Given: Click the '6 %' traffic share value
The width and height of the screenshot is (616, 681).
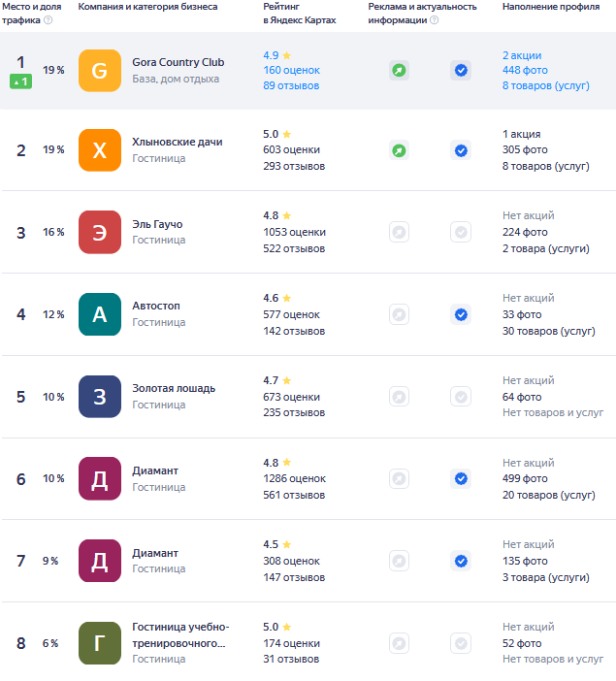Looking at the screenshot, I should pyautogui.click(x=50, y=643).
